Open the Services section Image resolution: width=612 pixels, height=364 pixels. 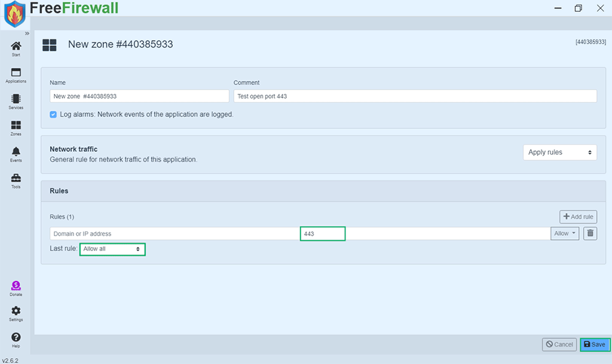tap(16, 100)
